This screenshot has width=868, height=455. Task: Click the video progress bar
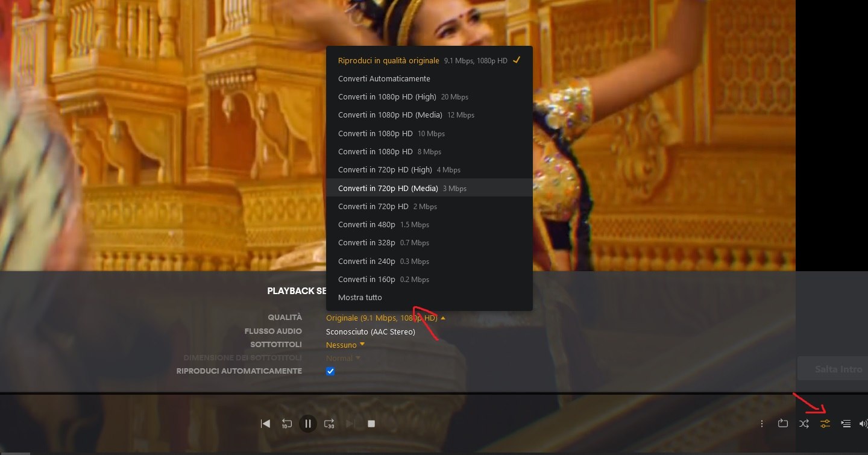click(x=398, y=394)
